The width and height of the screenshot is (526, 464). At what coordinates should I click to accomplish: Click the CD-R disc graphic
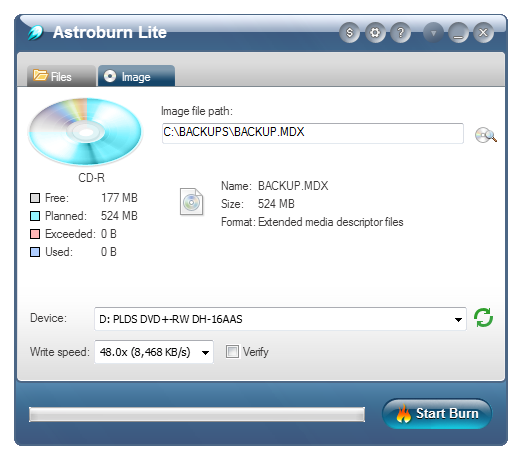tap(85, 132)
